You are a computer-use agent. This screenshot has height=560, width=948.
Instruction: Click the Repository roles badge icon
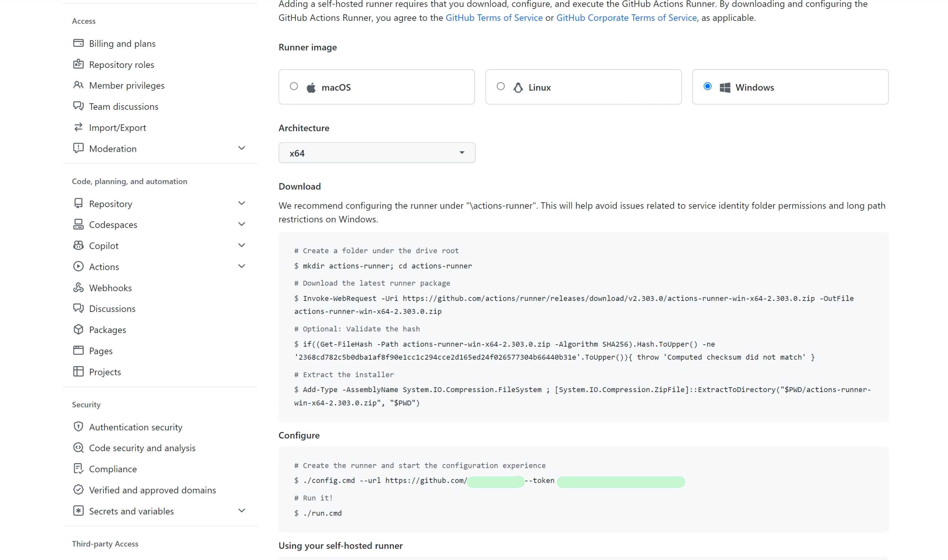click(x=78, y=64)
